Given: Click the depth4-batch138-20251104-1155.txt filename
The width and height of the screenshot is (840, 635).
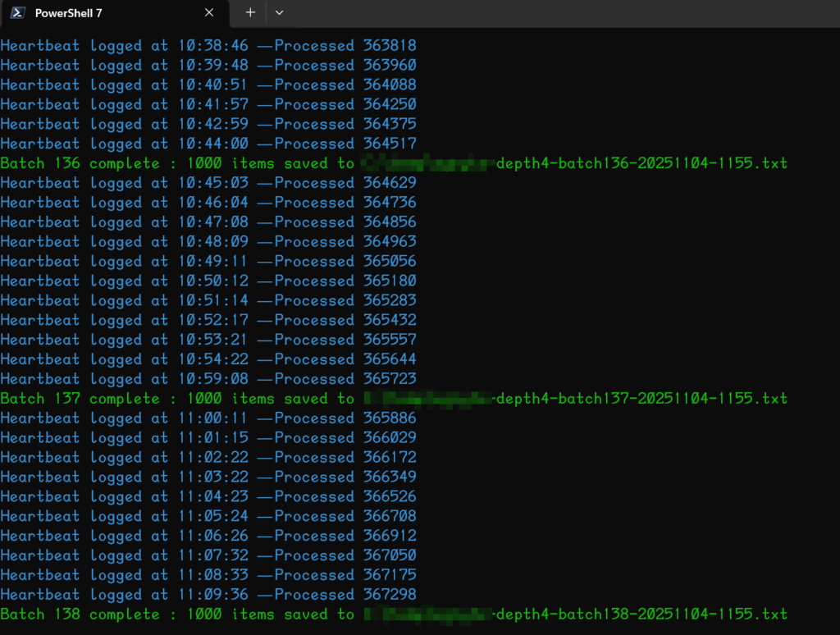Looking at the screenshot, I should pyautogui.click(x=641, y=614).
